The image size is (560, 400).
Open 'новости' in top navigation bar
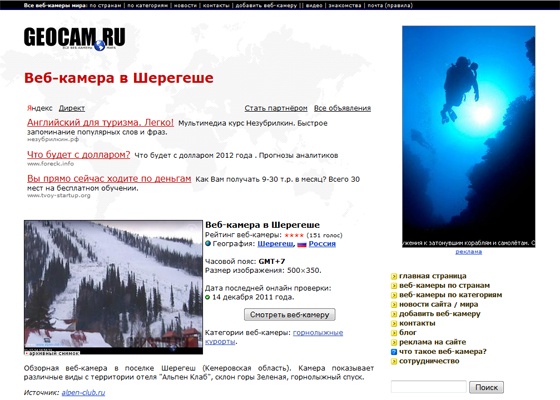[185, 5]
